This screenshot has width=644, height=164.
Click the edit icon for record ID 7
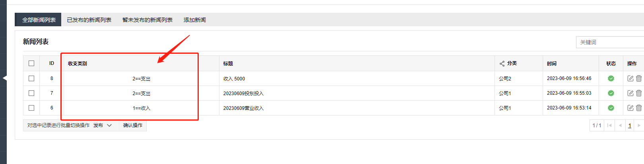click(x=630, y=93)
